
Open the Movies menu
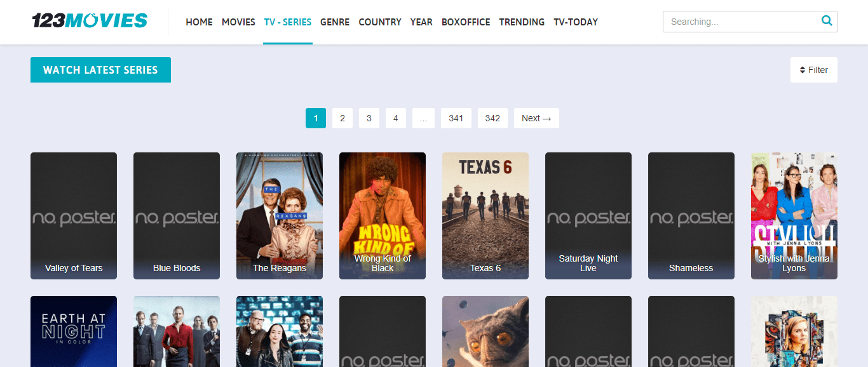pyautogui.click(x=238, y=22)
